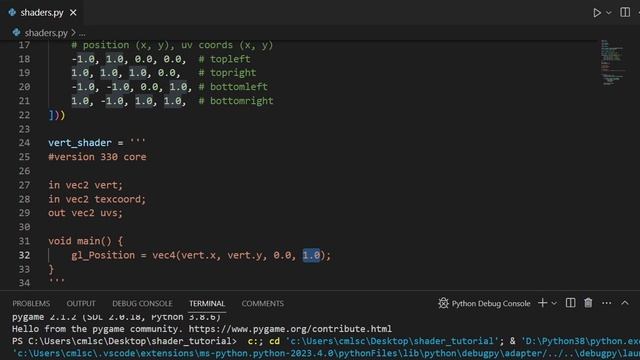Image resolution: width=640 pixels, height=360 pixels.
Task: Click 'out vec2 uvs;' on line 29
Action: click(x=85, y=213)
